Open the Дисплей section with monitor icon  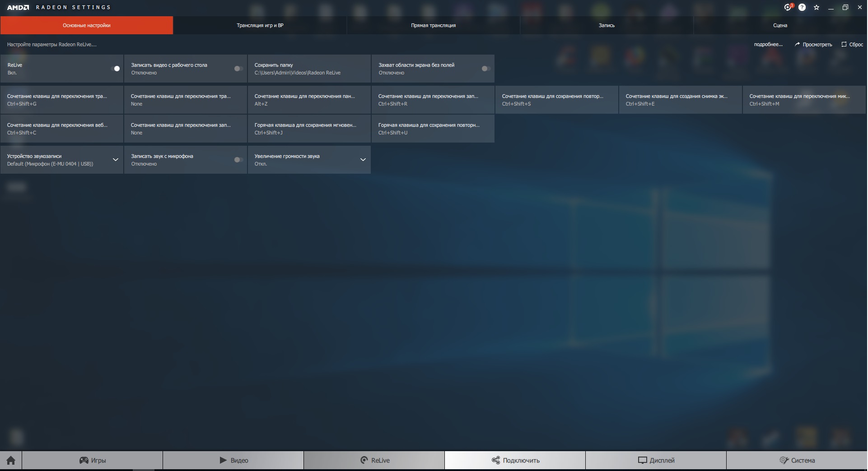coord(656,460)
